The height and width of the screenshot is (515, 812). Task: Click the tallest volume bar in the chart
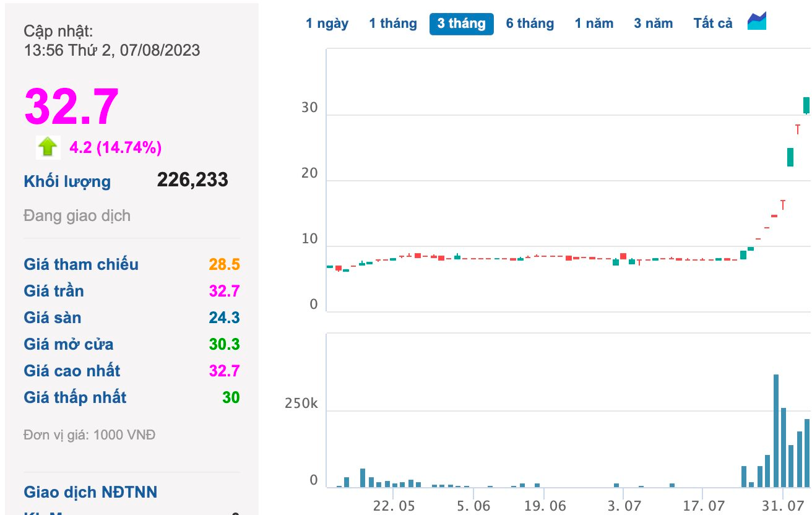[775, 431]
